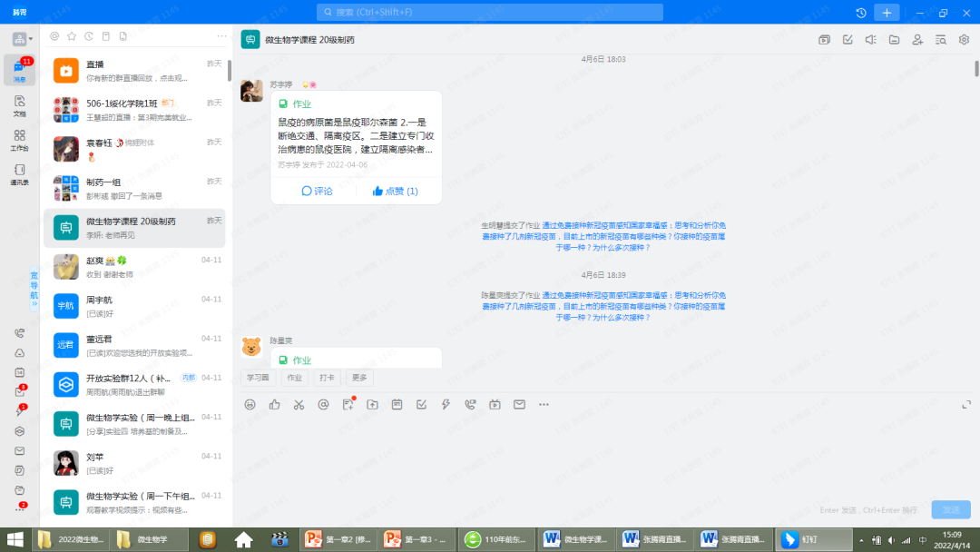This screenshot has height=552, width=980.
Task: Open 工作台 Workbench from the sidebar
Action: click(18, 136)
